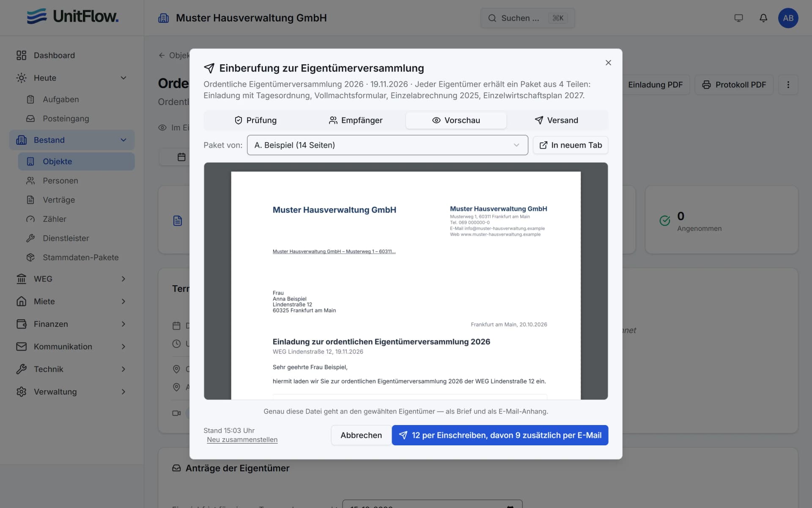Click Abbrechen button in dialog
812x508 pixels.
pyautogui.click(x=361, y=435)
